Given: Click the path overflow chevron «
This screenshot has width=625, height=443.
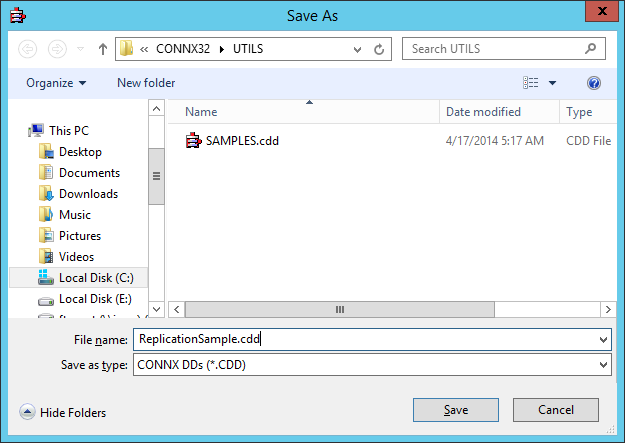Looking at the screenshot, I should tap(144, 49).
